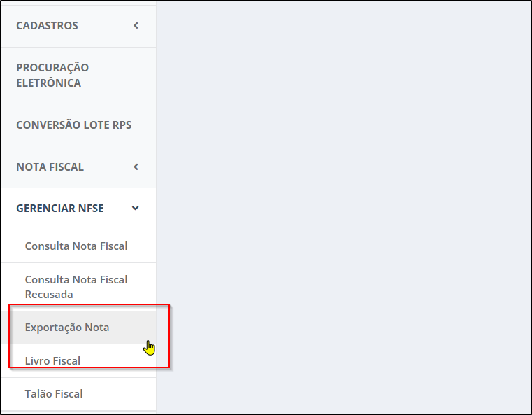Select the word Recusada in submenu
This screenshot has height=415, width=532.
pos(49,295)
